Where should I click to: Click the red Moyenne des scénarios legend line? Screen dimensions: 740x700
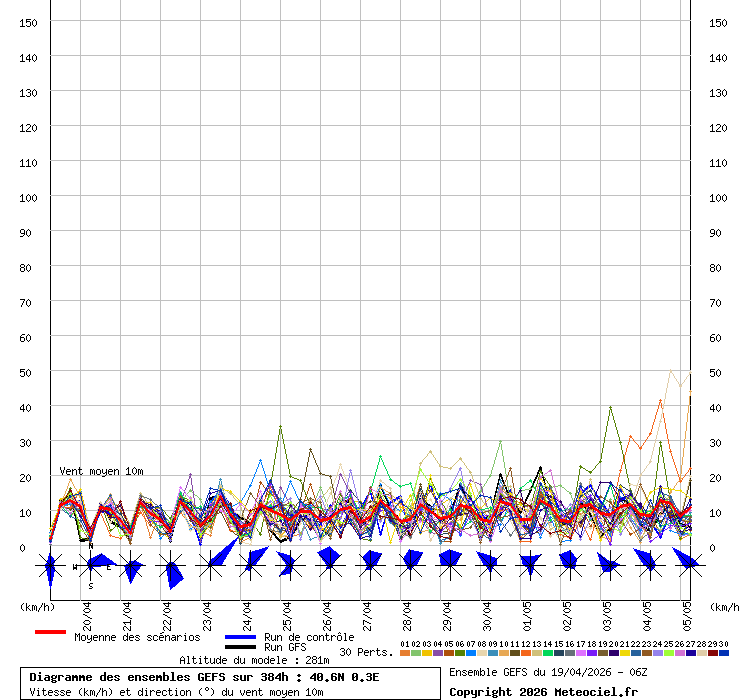(50, 633)
